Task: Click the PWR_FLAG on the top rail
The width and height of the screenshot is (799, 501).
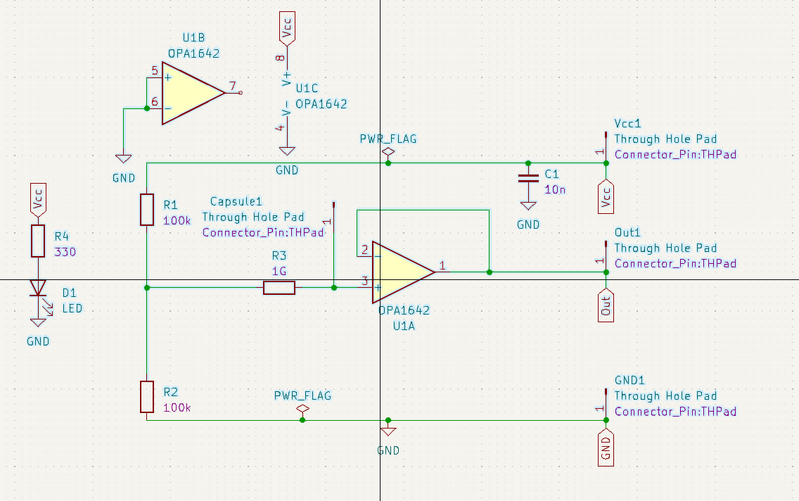Action: [x=389, y=152]
